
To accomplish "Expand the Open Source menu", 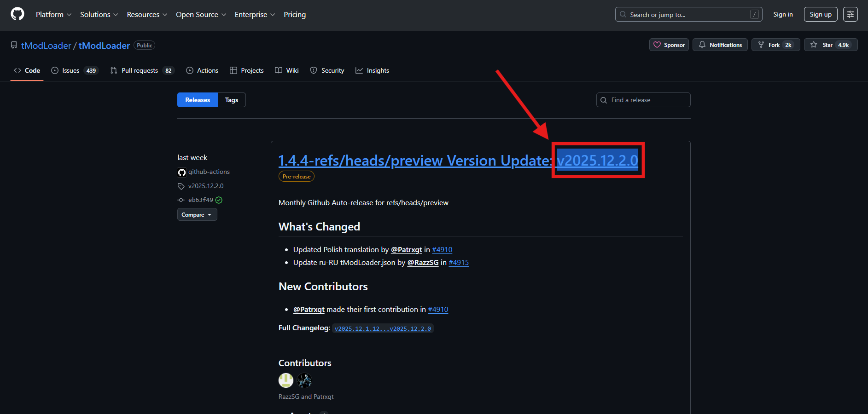I will [x=201, y=15].
